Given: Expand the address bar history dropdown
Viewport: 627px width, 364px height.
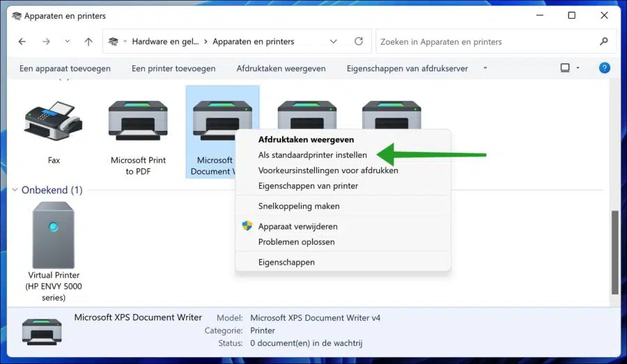Looking at the screenshot, I should tap(333, 42).
